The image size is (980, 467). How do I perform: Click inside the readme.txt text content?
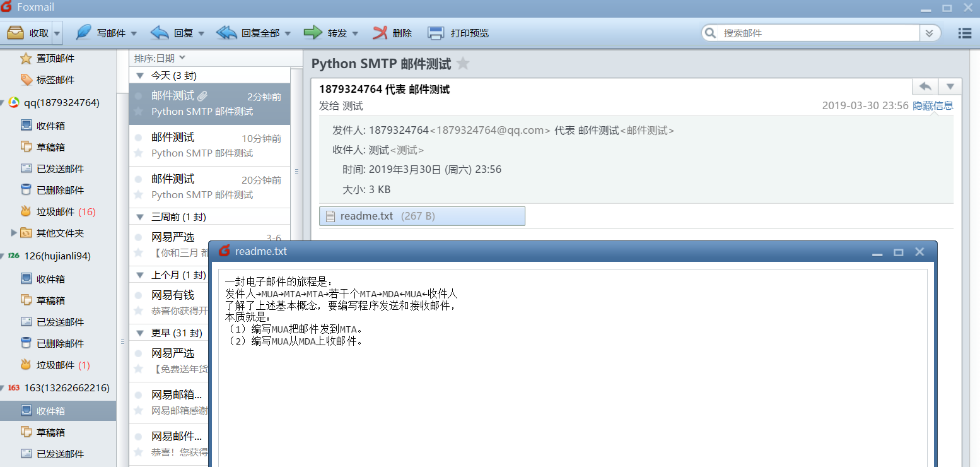(573, 368)
